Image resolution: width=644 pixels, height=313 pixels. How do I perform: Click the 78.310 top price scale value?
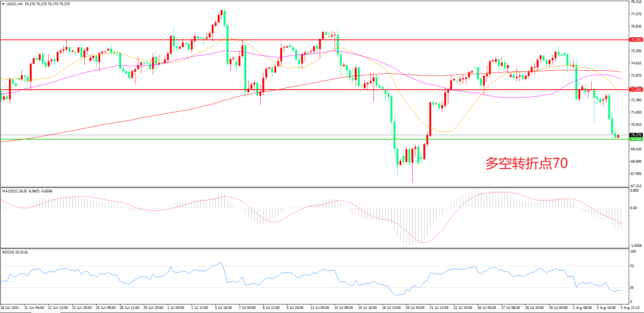(636, 2)
